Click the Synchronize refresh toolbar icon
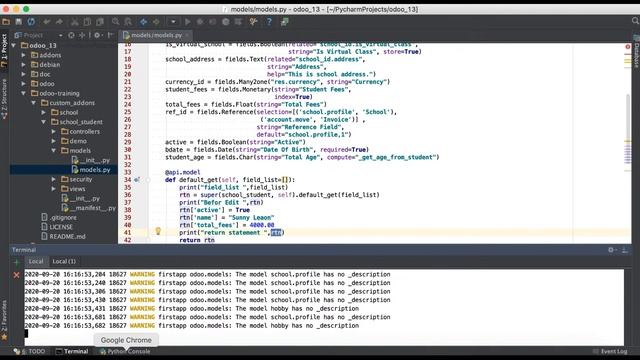Viewport: 640px width, 360px height. (31, 22)
